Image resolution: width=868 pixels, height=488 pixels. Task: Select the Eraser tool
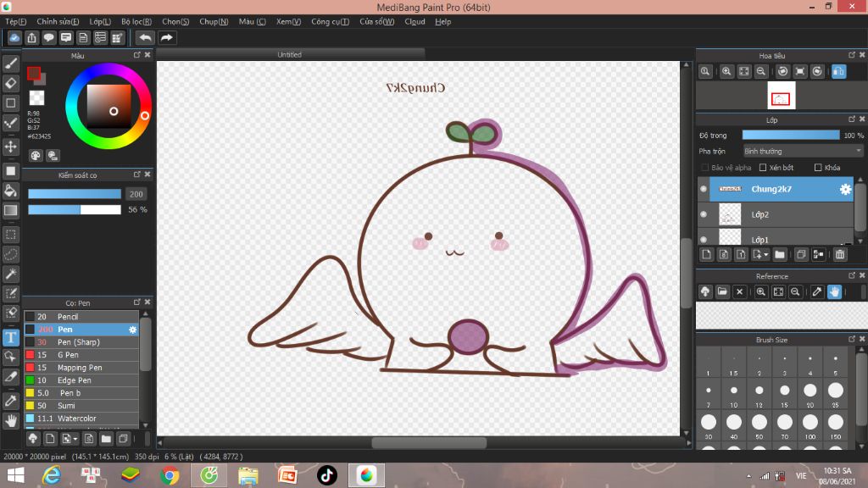(10, 84)
